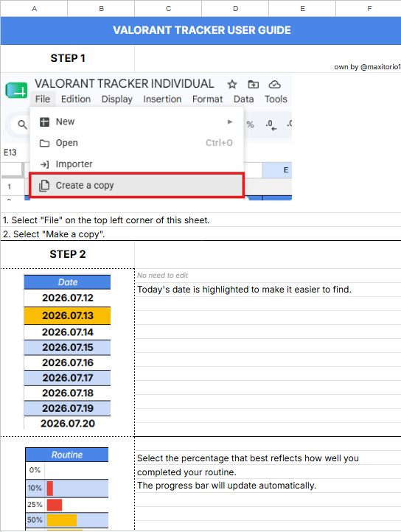
Task: Select column D header
Action: click(x=235, y=9)
